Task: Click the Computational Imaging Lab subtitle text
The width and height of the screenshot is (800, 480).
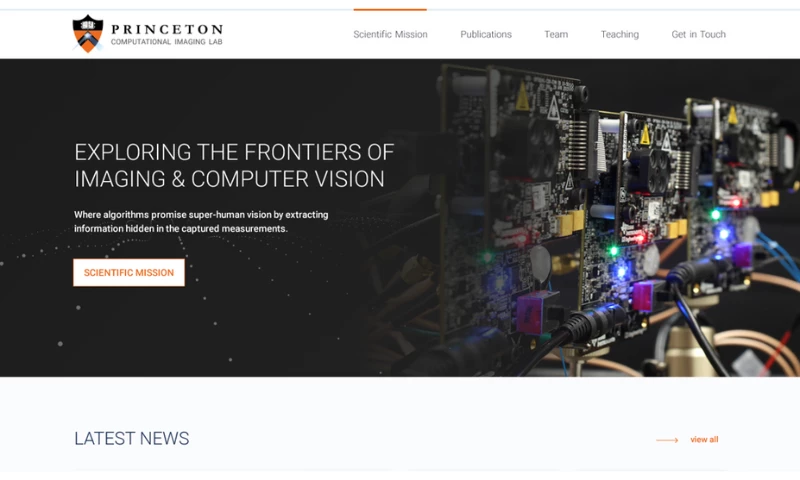Action: pos(167,42)
